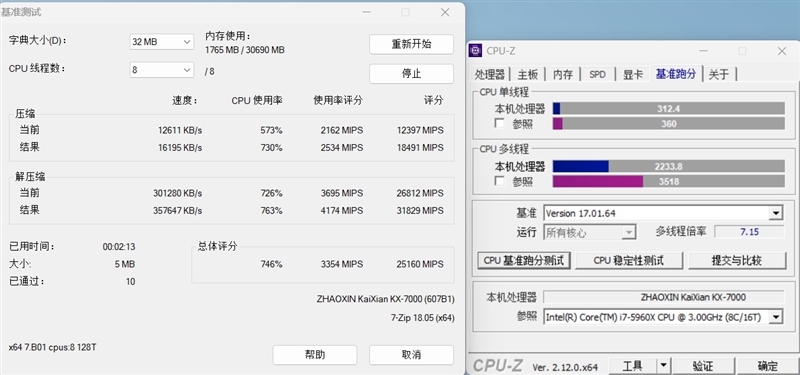800x375 pixels.
Task: Click compression result speed 16195 KB/s
Action: [180, 147]
